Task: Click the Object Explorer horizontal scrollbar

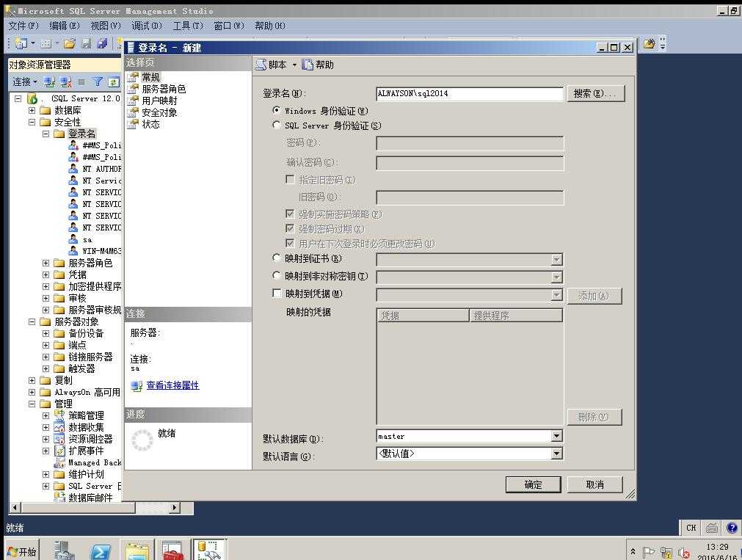Action: pyautogui.click(x=95, y=507)
